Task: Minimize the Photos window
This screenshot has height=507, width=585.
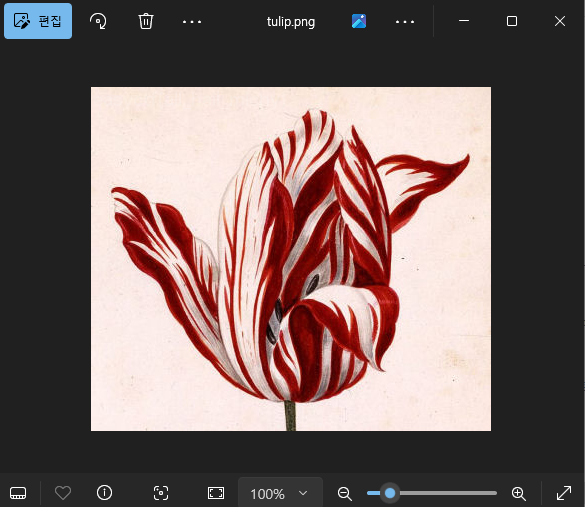Action: tap(464, 21)
